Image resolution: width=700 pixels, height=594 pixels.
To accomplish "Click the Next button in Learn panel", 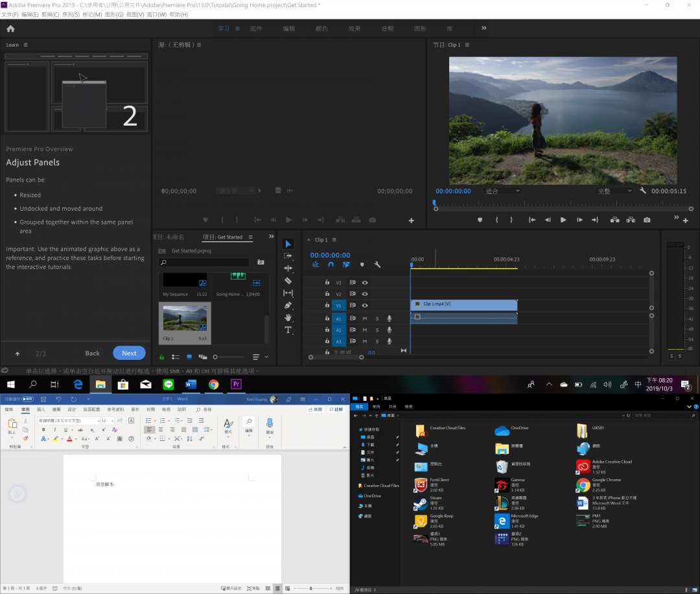I will 129,353.
